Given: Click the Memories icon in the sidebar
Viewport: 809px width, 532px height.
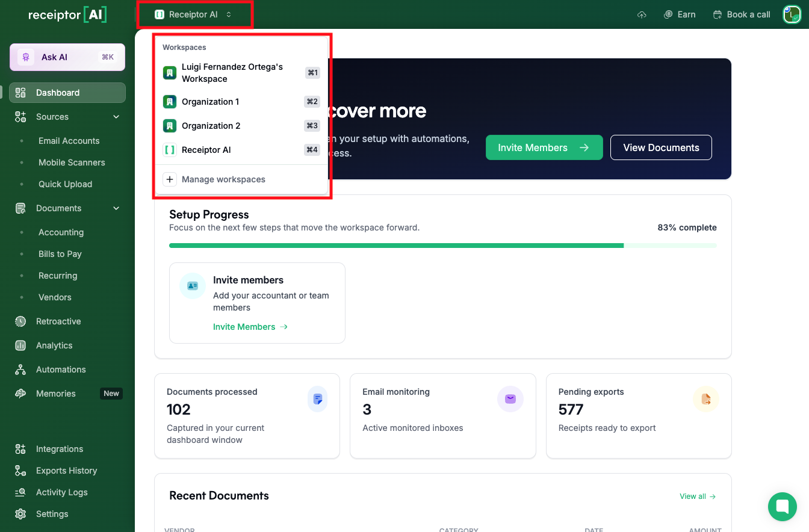Looking at the screenshot, I should [x=20, y=394].
